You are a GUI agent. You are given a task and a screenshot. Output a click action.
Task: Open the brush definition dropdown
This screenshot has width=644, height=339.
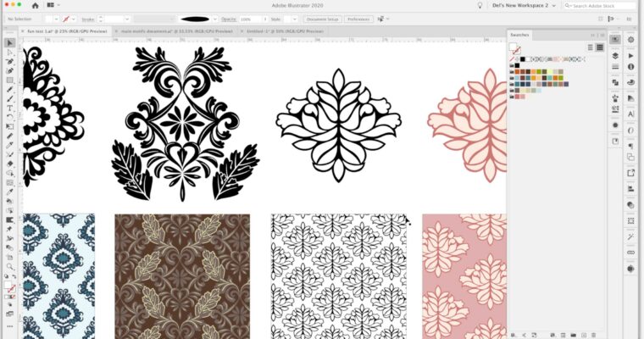click(214, 19)
